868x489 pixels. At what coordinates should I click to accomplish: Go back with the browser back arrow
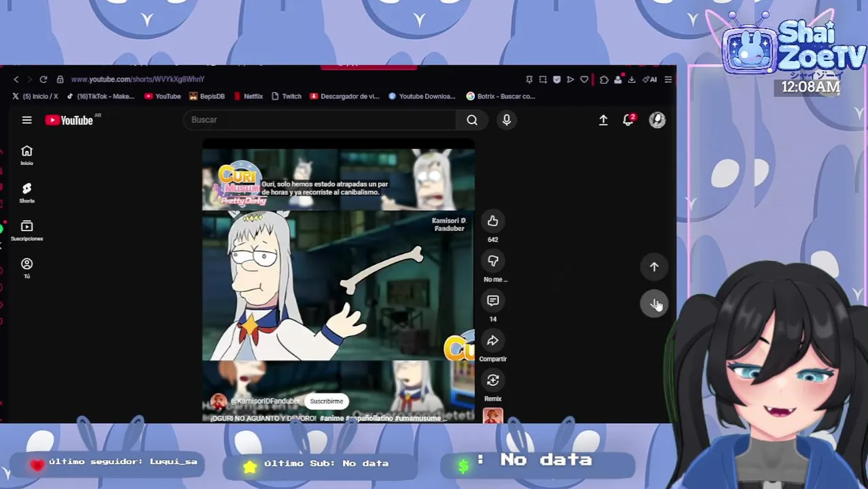pos(16,79)
